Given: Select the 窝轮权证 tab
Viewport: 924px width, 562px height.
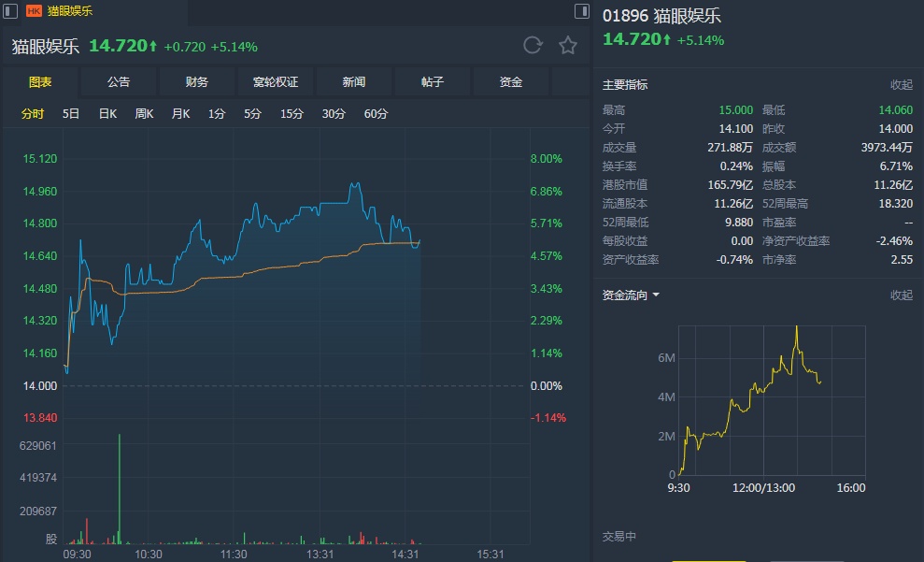Looking at the screenshot, I should click(276, 82).
